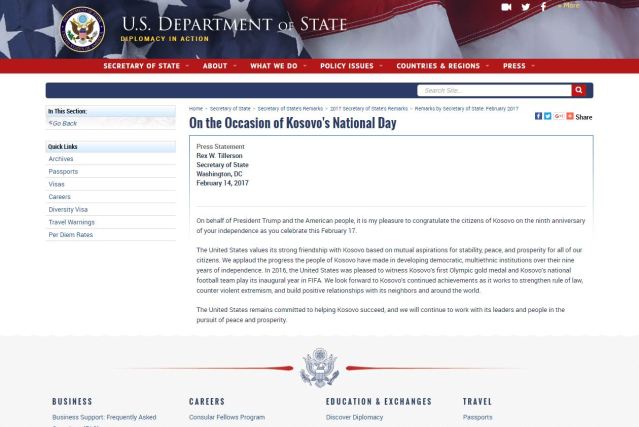639x427 pixels.
Task: Open the Policy Issues dropdown menu
Action: pyautogui.click(x=349, y=66)
